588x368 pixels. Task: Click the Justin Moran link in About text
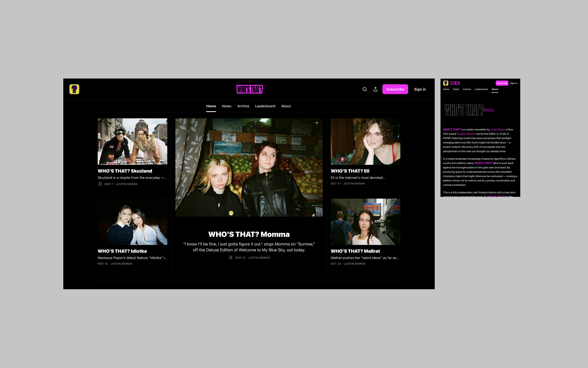coord(497,130)
